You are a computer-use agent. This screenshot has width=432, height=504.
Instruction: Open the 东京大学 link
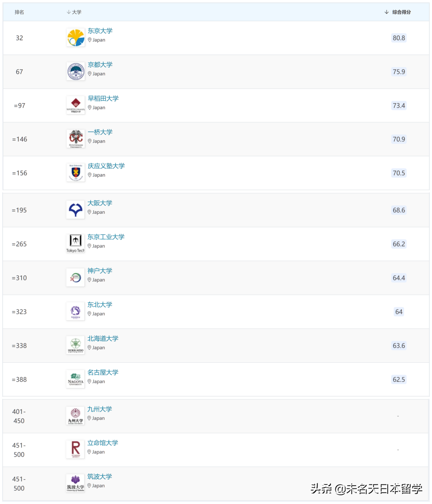100,31
